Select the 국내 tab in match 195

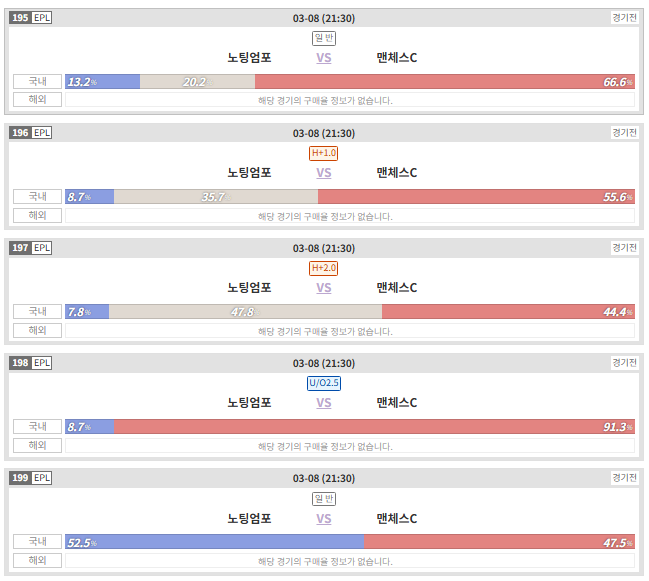[x=37, y=82]
